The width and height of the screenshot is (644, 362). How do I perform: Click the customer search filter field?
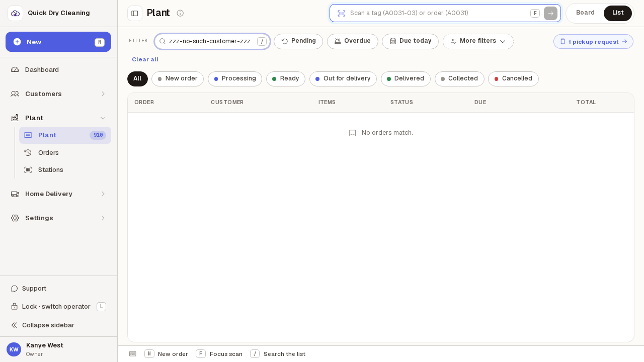coord(212,41)
